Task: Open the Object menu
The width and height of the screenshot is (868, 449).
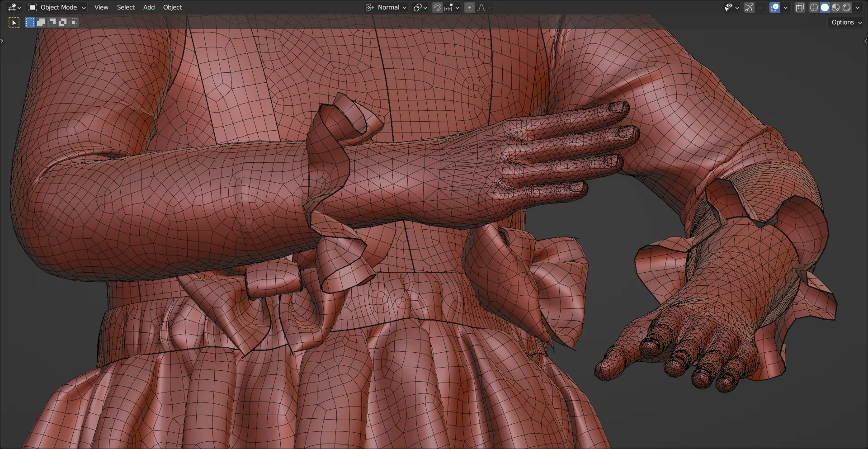Action: [x=172, y=7]
